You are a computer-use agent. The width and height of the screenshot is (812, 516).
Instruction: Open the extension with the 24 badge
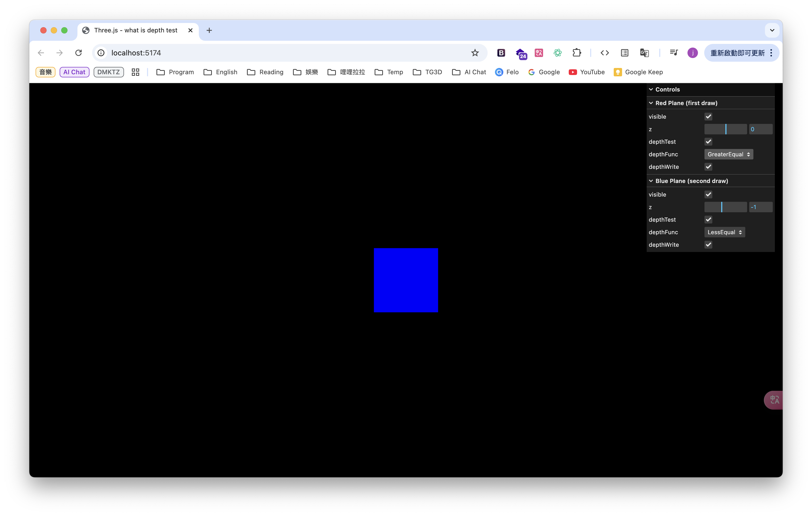pyautogui.click(x=521, y=54)
